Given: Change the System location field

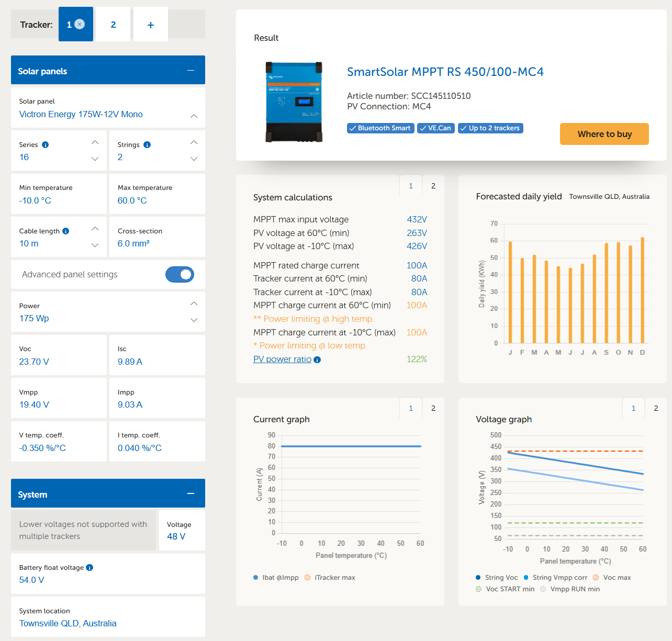Looking at the screenshot, I should (x=108, y=617).
